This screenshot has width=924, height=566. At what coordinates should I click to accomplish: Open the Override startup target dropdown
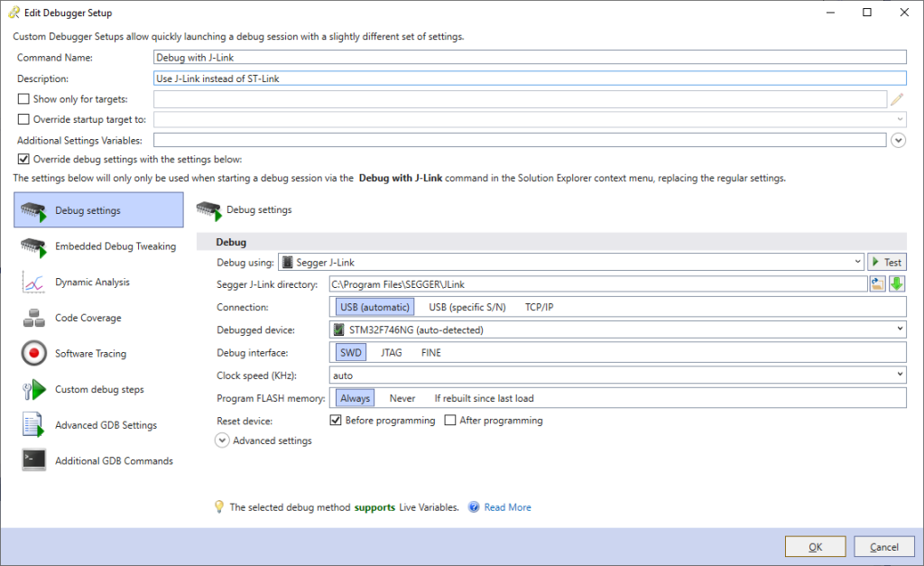click(x=530, y=120)
